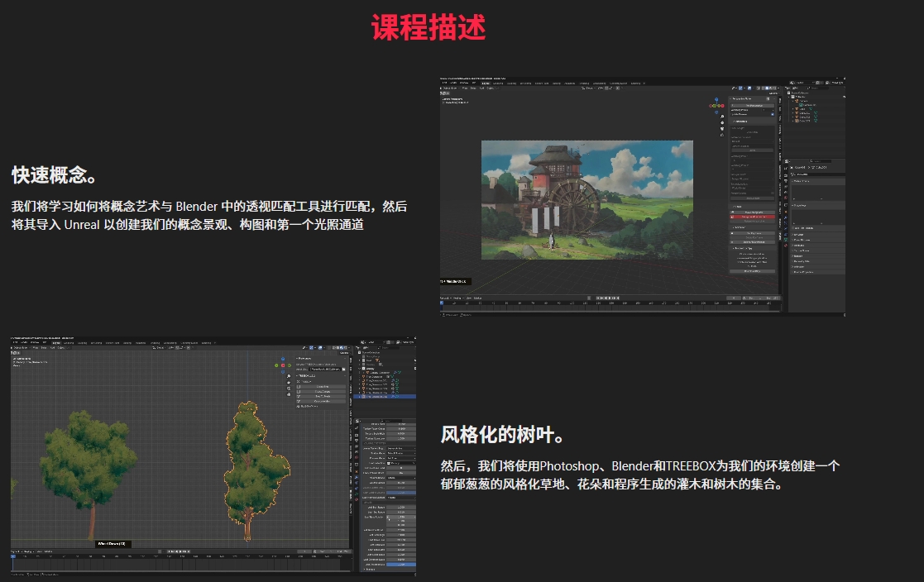Click the red 课程描述 heading
This screenshot has width=924, height=582.
tap(428, 27)
